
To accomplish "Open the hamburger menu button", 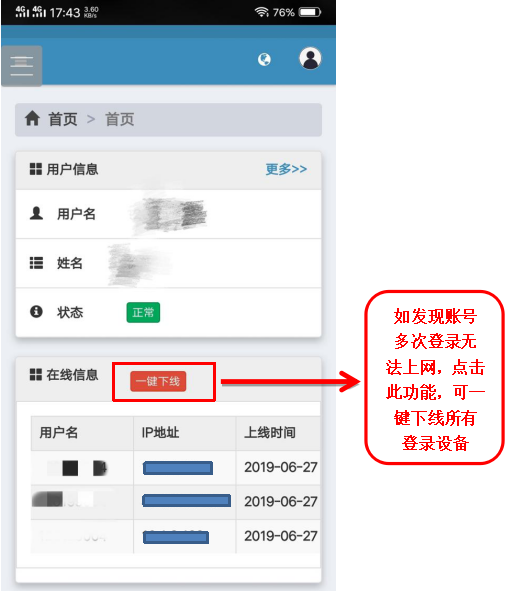I will pyautogui.click(x=21, y=66).
